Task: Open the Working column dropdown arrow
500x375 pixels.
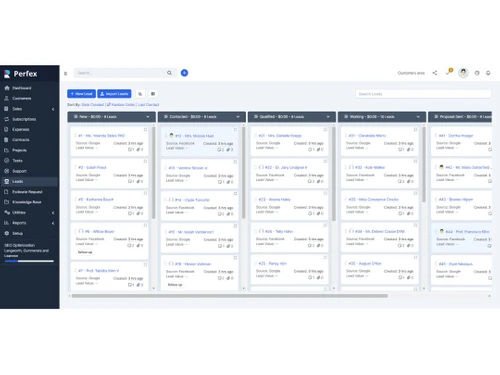Action: [x=418, y=117]
